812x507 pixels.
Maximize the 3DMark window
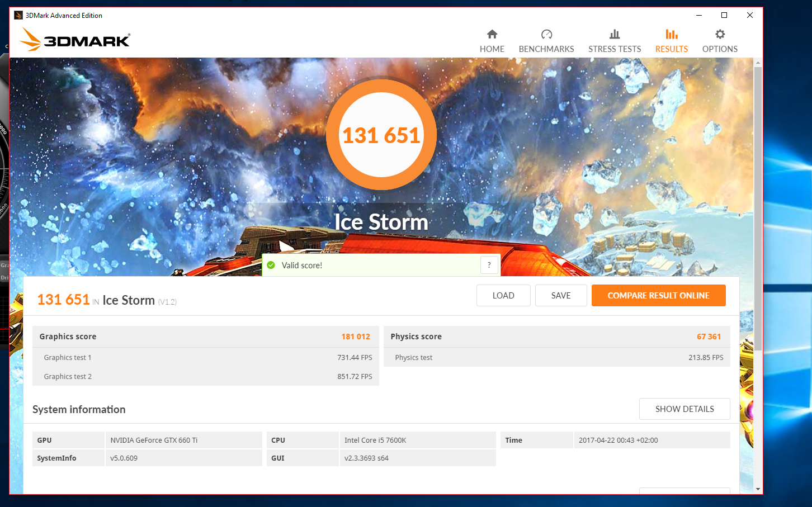pos(724,15)
